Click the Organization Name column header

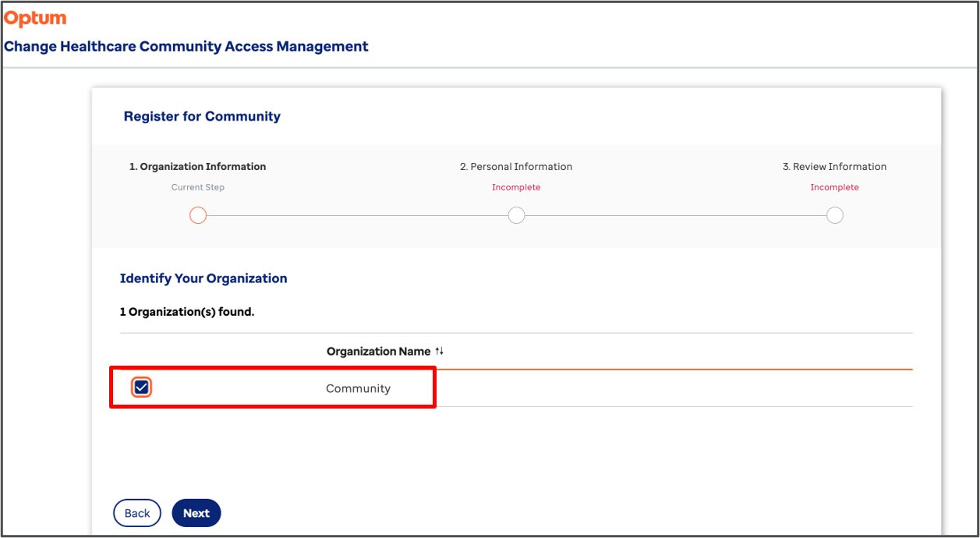(x=378, y=351)
